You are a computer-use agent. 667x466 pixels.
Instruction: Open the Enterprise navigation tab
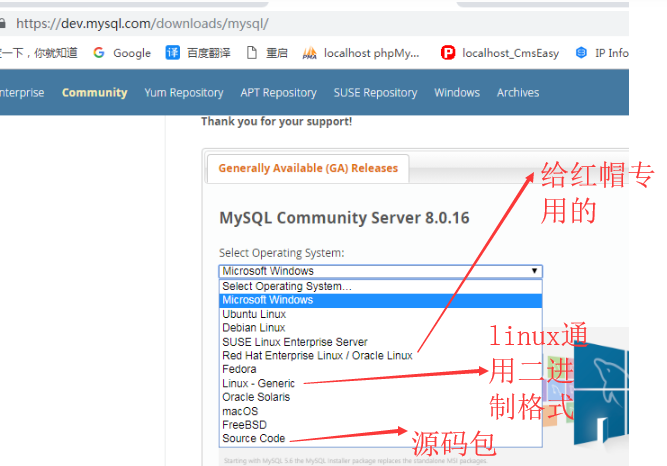tap(22, 92)
